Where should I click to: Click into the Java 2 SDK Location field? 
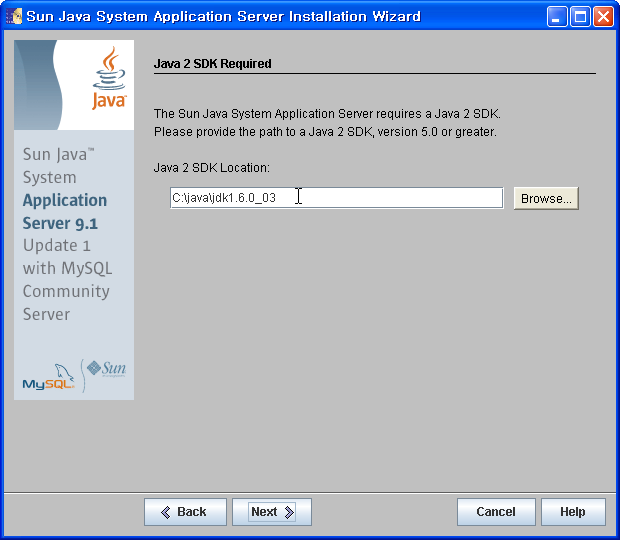pyautogui.click(x=336, y=198)
